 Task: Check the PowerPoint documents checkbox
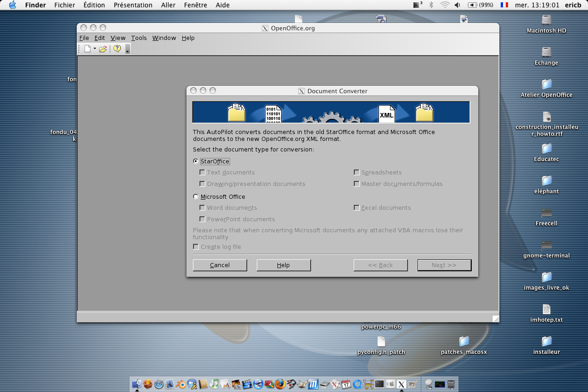(x=202, y=219)
